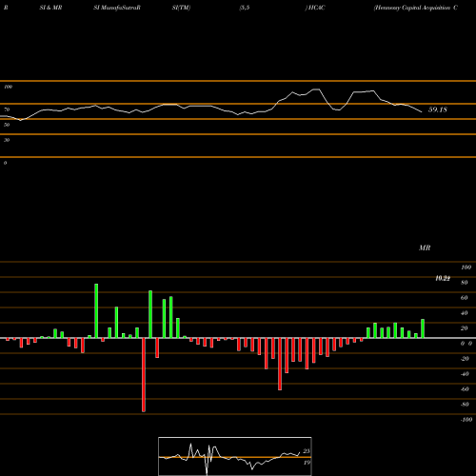Click the last green MR bar at right

click(x=423, y=328)
